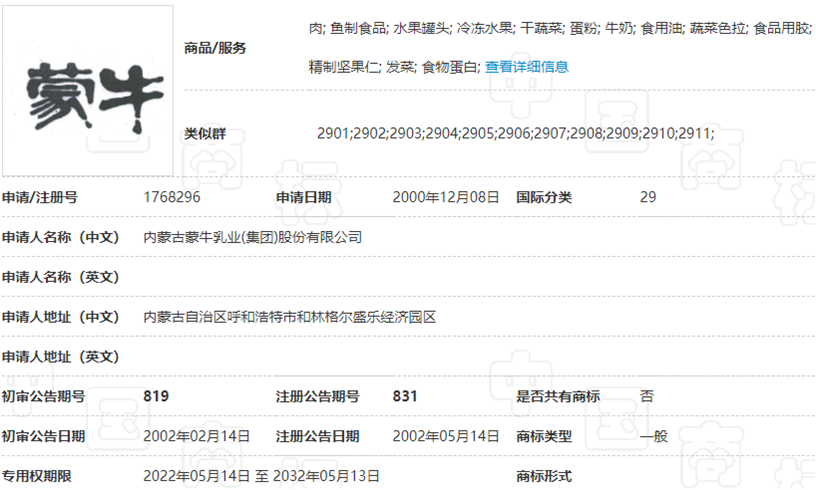Click the 申请人地址（英文） label
The height and width of the screenshot is (490, 816).
[62, 357]
